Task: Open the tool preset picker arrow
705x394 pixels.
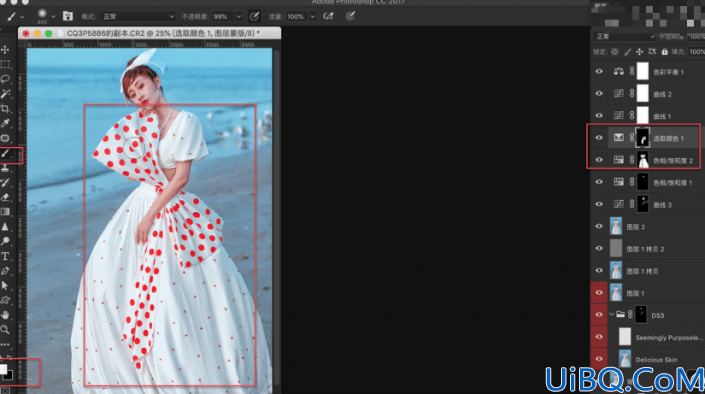Action: [22, 17]
